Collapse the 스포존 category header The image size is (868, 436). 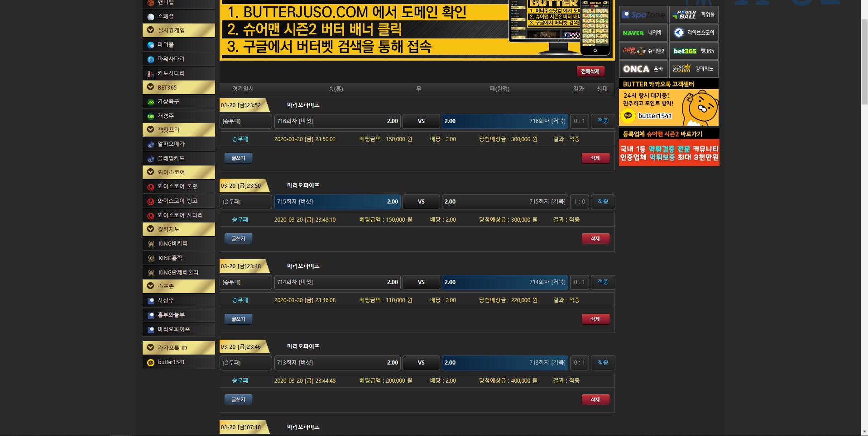pyautogui.click(x=179, y=286)
